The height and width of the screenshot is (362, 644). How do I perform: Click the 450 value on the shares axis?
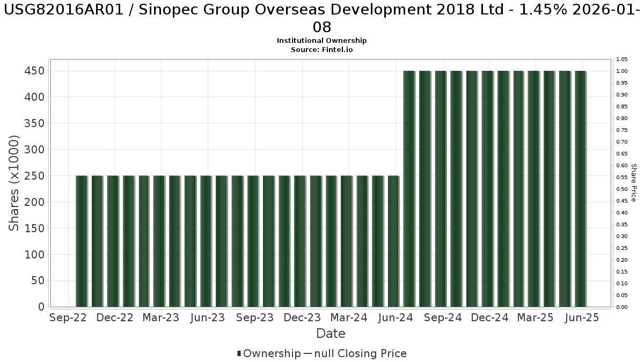(x=34, y=71)
